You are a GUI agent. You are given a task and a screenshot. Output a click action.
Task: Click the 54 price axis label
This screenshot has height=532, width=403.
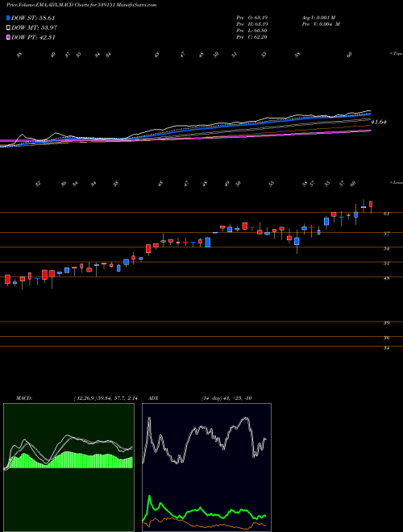386,248
